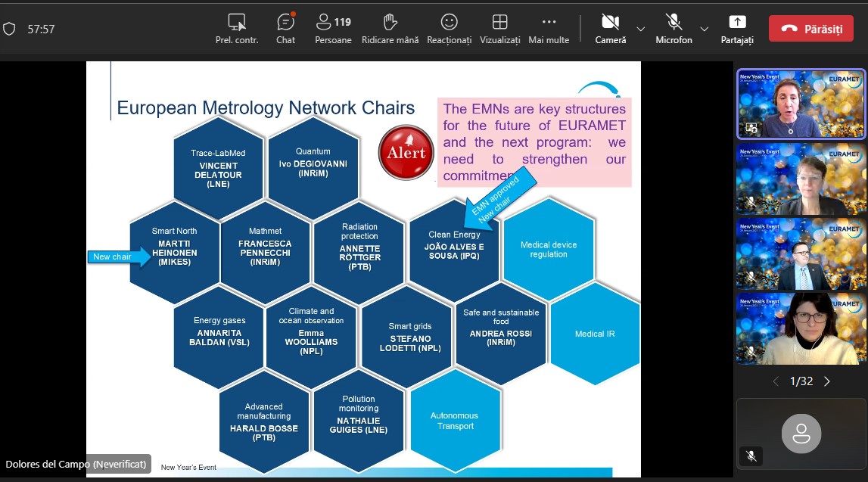868x482 pixels.
Task: Open the Chat panel
Action: pos(285,28)
